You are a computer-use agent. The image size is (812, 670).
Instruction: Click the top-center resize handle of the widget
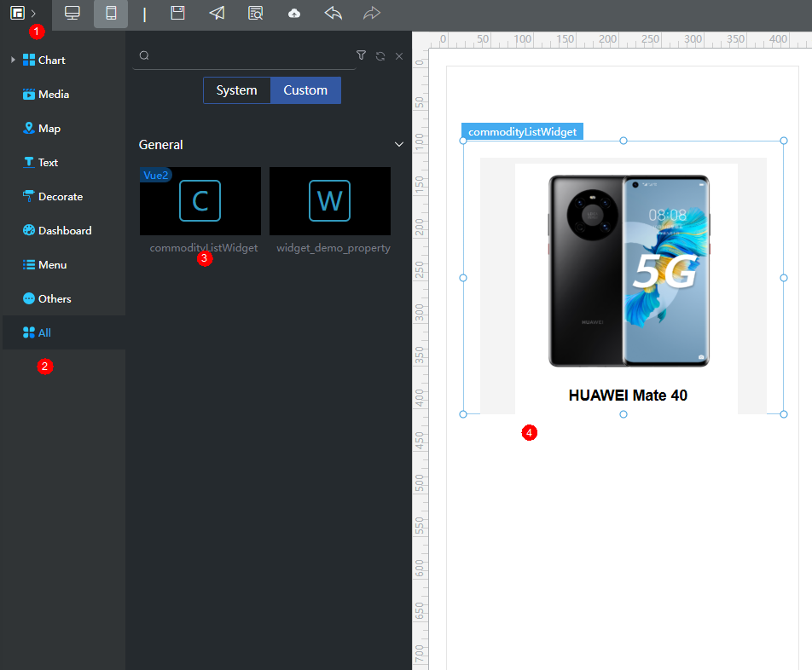point(623,141)
